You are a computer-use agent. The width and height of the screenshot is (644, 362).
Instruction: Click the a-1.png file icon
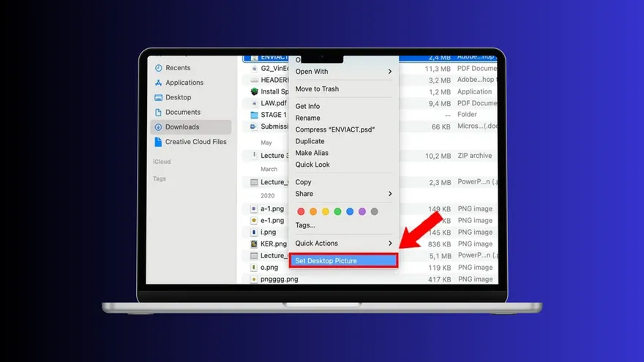pos(254,208)
